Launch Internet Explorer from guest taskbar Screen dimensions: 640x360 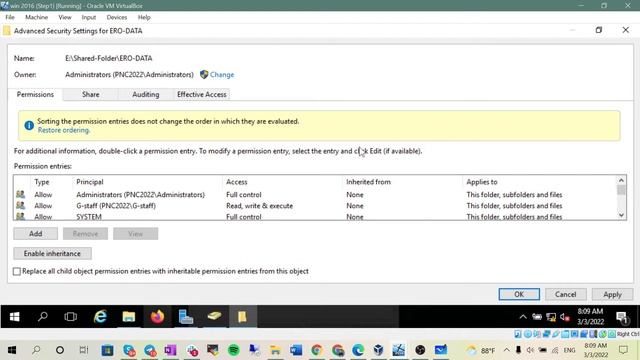[100, 316]
